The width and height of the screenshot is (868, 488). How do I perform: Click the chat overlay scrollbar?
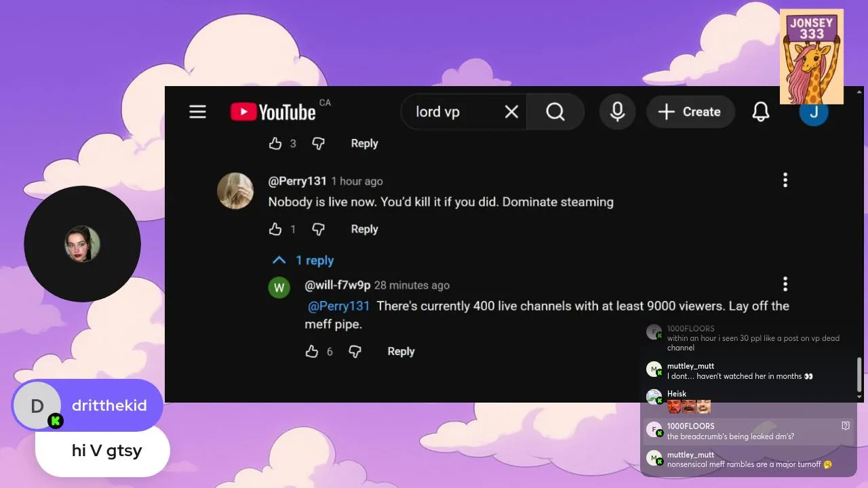860,375
